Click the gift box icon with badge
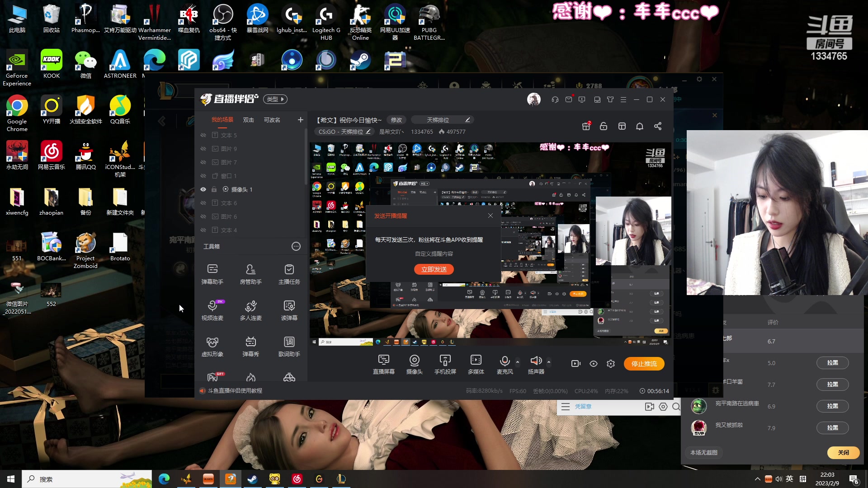Viewport: 868px width, 488px height. [x=586, y=126]
